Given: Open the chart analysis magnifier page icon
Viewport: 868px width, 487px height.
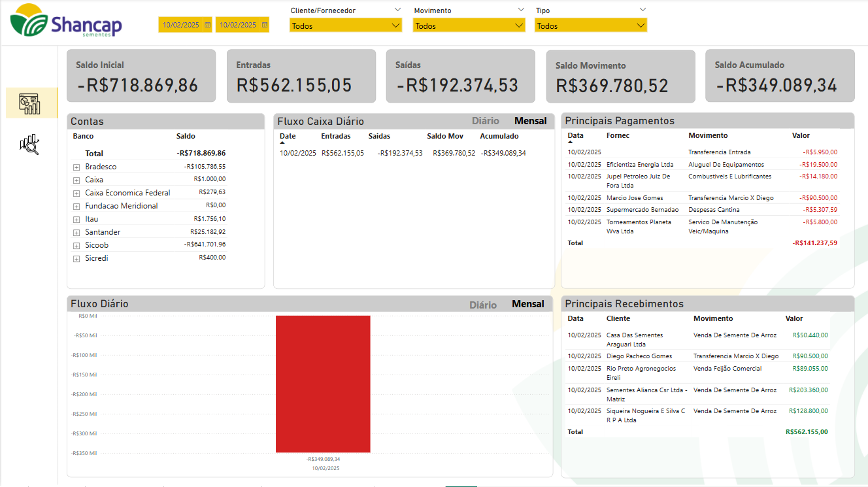Looking at the screenshot, I should coord(29,144).
